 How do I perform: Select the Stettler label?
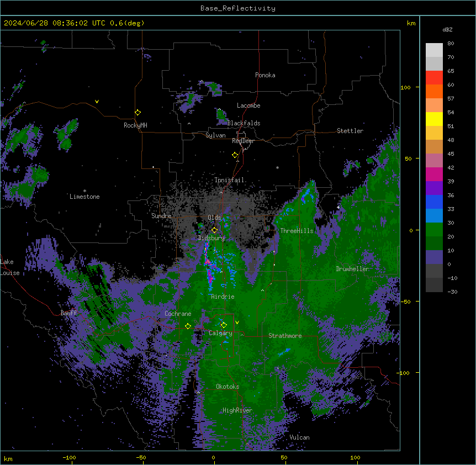[x=350, y=131]
